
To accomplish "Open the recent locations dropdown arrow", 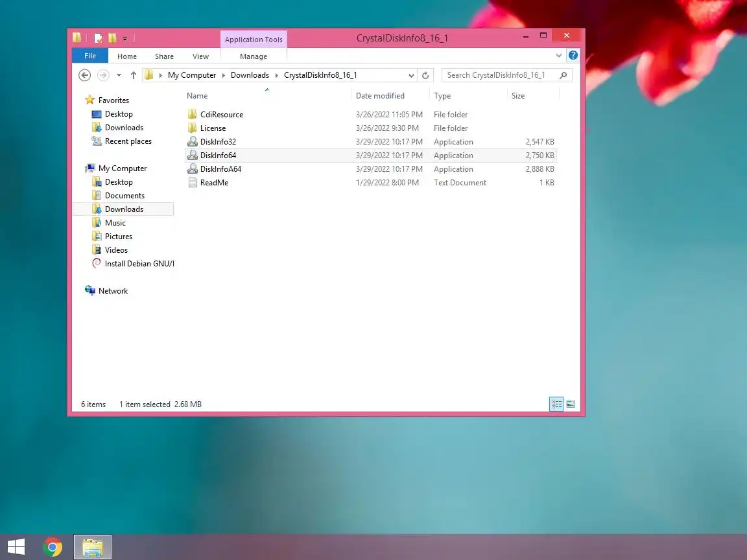I will (119, 75).
